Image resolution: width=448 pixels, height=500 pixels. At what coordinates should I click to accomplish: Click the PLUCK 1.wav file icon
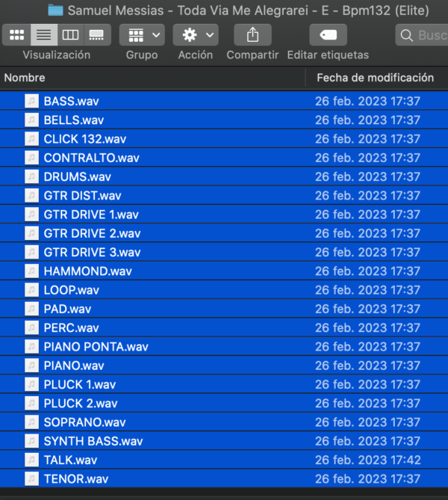(31, 384)
